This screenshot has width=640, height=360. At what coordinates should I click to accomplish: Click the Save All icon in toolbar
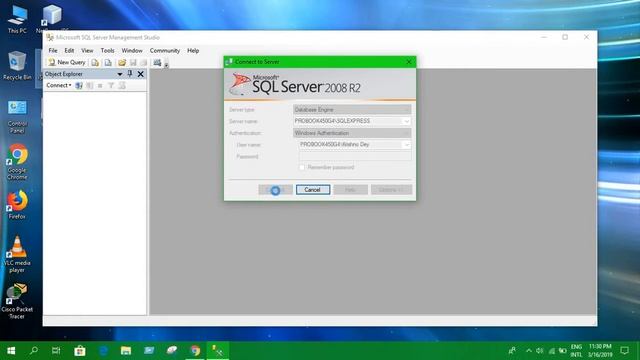coord(144,62)
